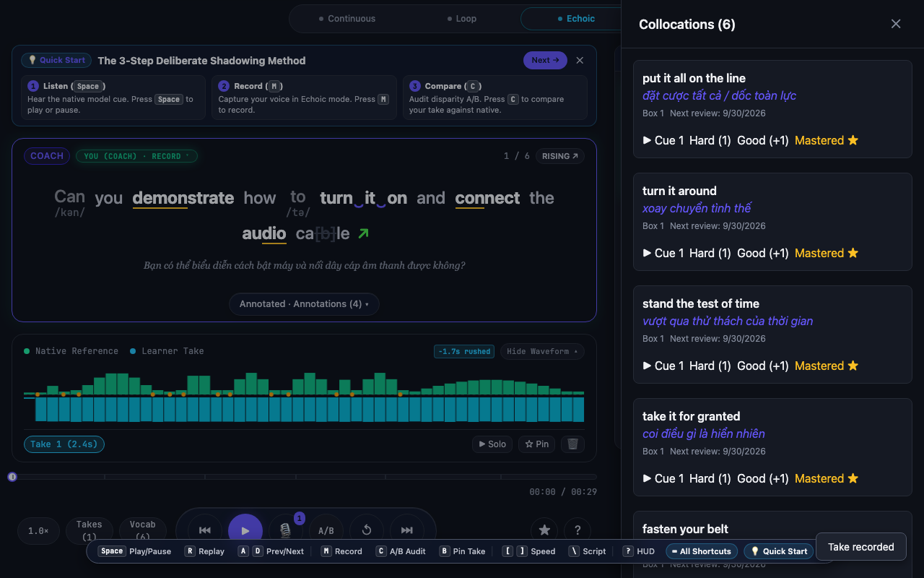Click the 'fasten your belt' collocation card

click(x=772, y=544)
